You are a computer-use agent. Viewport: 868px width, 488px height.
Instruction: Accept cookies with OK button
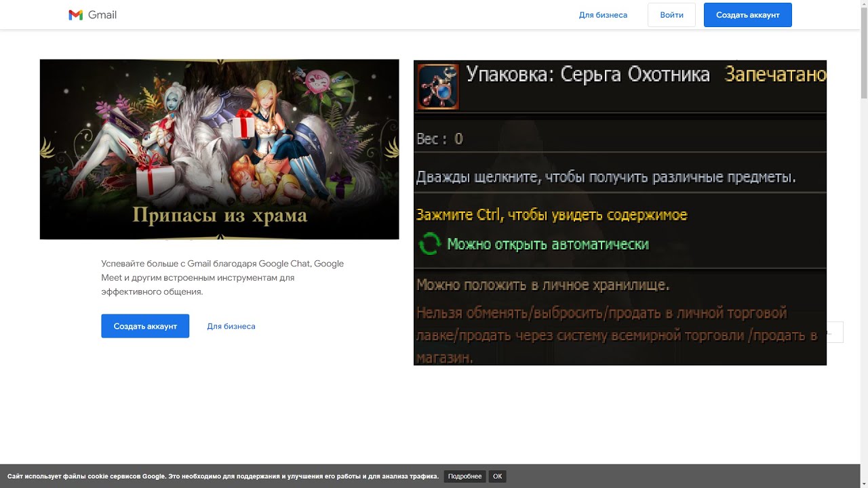point(498,476)
